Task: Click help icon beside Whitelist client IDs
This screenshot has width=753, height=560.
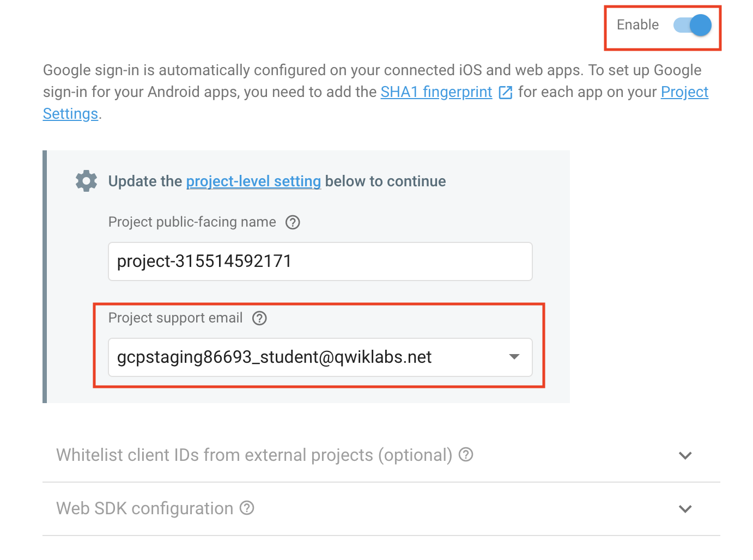Action: pos(466,454)
